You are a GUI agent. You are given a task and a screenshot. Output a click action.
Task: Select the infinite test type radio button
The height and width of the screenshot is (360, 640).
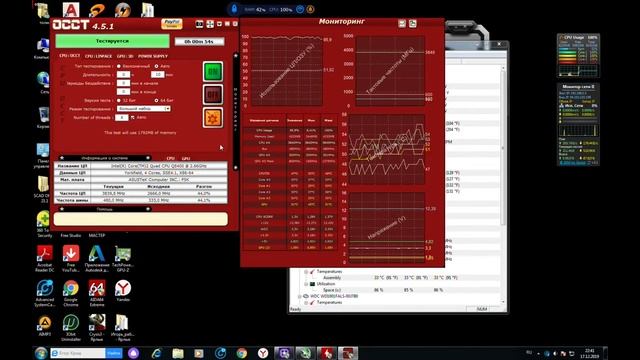point(119,66)
